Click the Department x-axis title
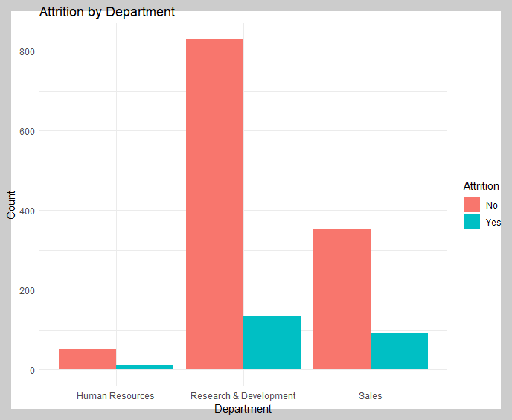Viewport: 512px width, 420px height. pyautogui.click(x=243, y=409)
